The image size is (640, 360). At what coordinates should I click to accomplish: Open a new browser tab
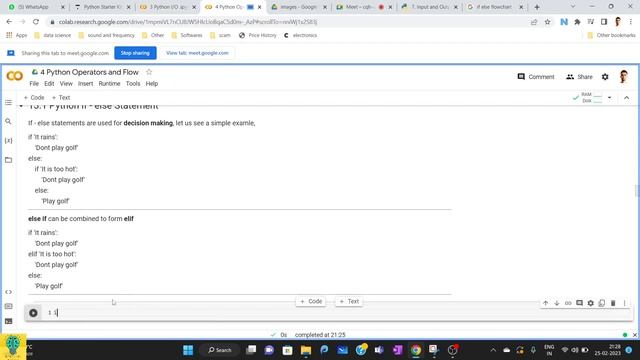[x=537, y=7]
